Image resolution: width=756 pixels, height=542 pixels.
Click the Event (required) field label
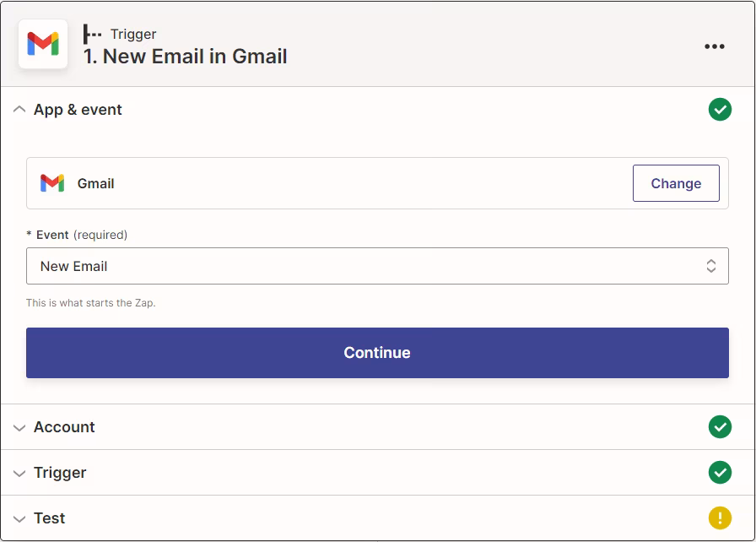(77, 235)
